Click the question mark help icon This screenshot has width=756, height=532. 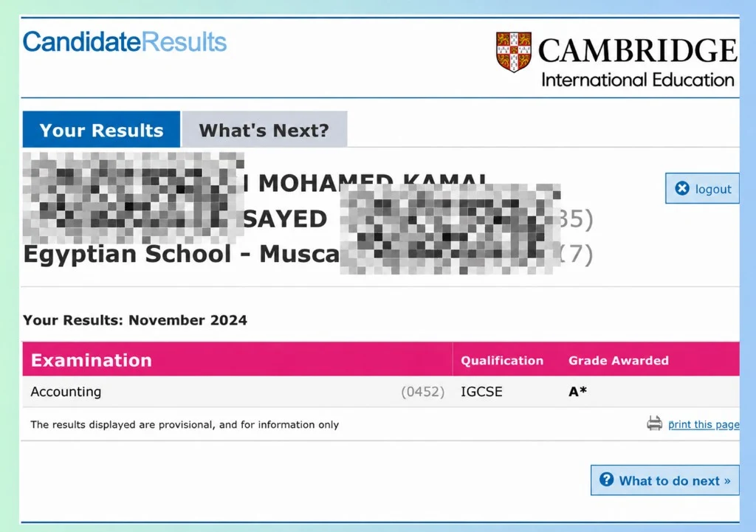(606, 480)
